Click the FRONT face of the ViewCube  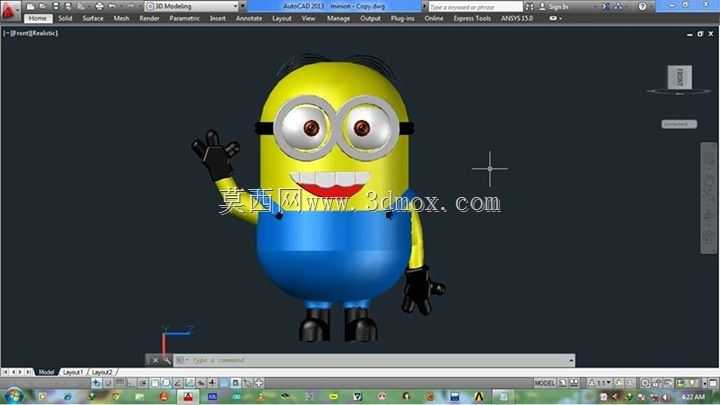point(680,77)
